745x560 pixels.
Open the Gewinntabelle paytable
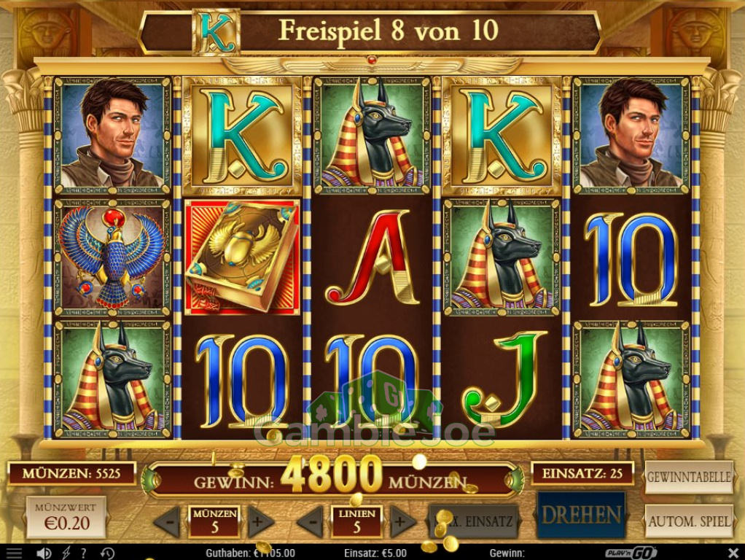pos(688,478)
